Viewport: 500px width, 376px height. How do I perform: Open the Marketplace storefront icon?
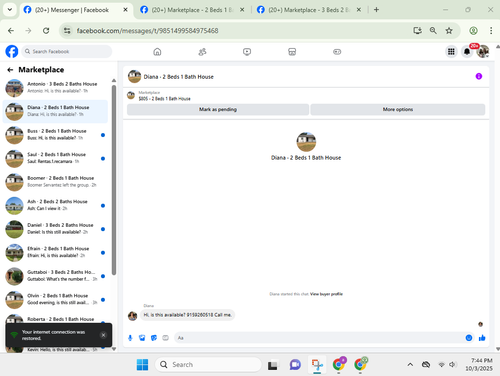(292, 52)
